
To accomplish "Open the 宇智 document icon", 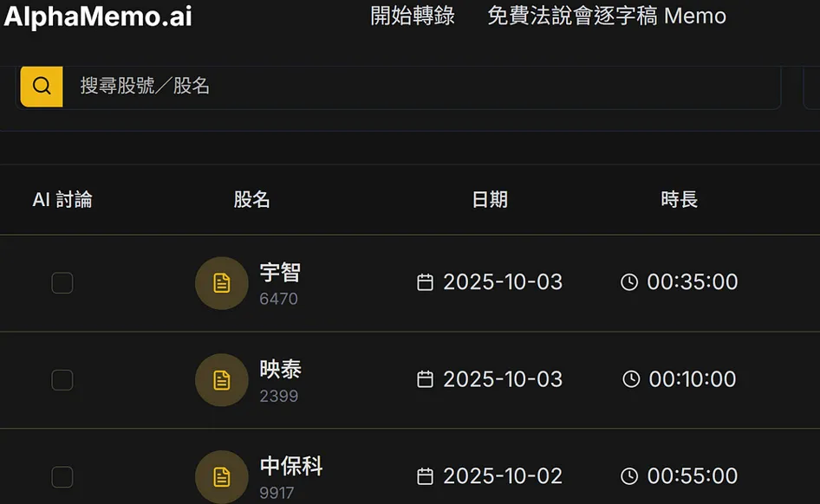I will (222, 283).
